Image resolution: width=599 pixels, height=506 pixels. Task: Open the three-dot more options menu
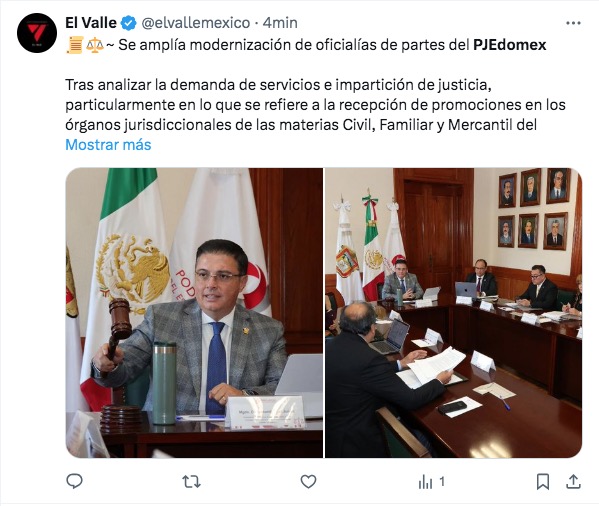[x=573, y=23]
